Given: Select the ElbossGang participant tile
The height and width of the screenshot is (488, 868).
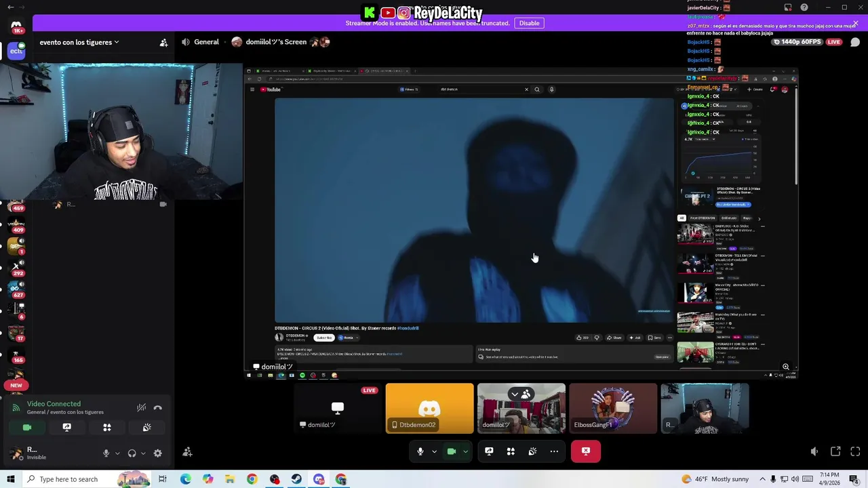Looking at the screenshot, I should coord(613,408).
